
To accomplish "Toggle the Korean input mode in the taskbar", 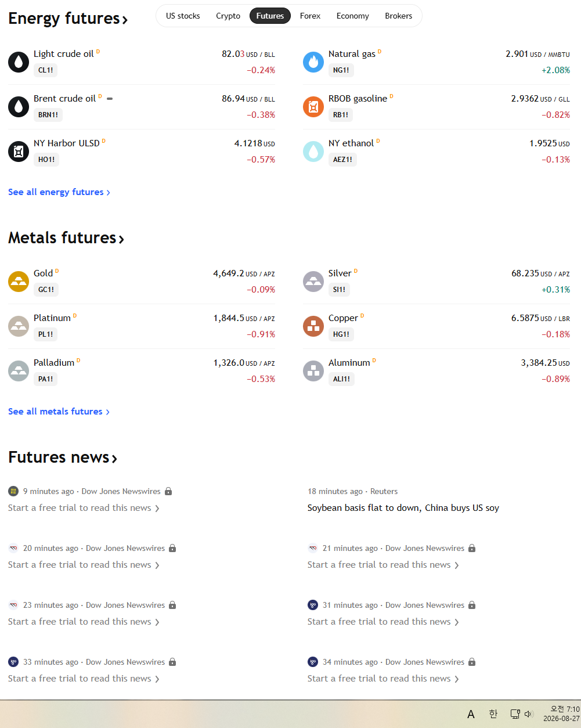I will 493,714.
